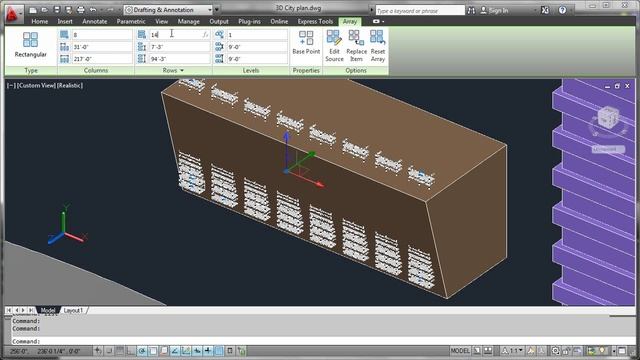Toggle 3D Object Snap in status bar
Image resolution: width=640 pixels, height=360 pixels.
click(x=164, y=351)
